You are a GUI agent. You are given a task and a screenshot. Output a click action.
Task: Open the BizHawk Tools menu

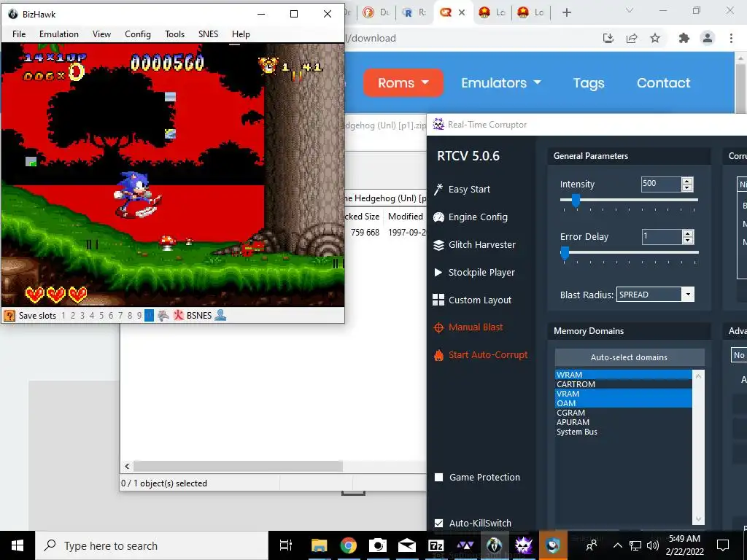175,34
